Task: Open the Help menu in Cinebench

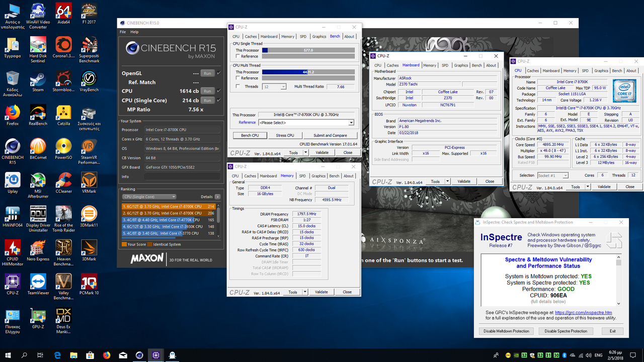Action: point(134,32)
